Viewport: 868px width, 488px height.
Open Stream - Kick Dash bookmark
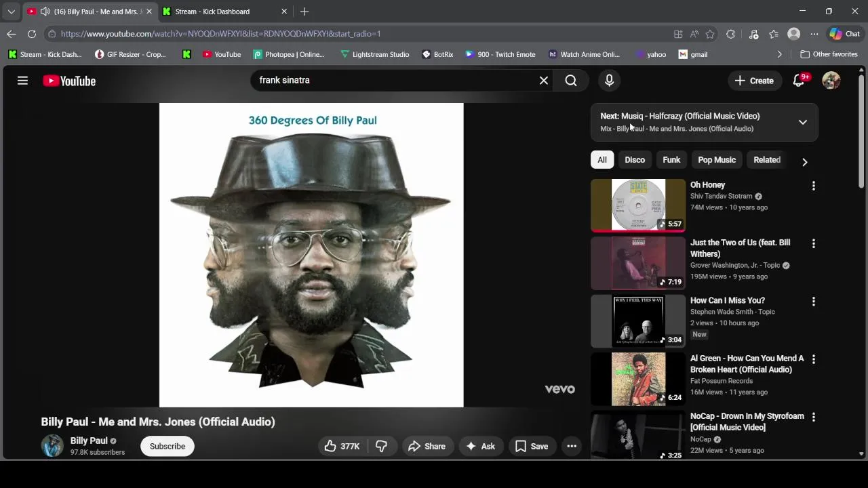point(45,54)
